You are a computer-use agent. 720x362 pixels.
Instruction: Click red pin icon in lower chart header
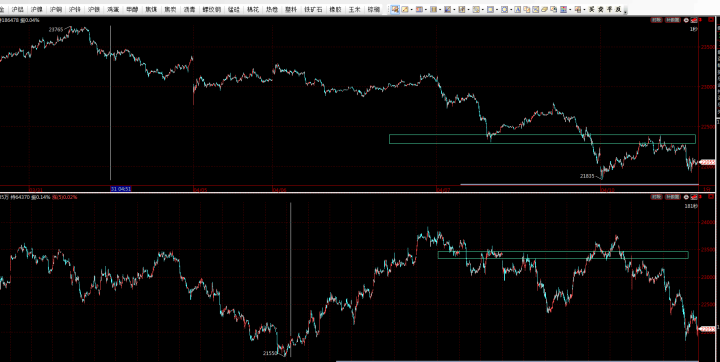coord(694,197)
